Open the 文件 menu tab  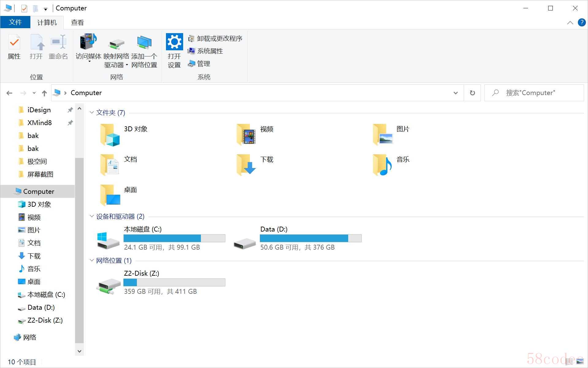point(15,22)
